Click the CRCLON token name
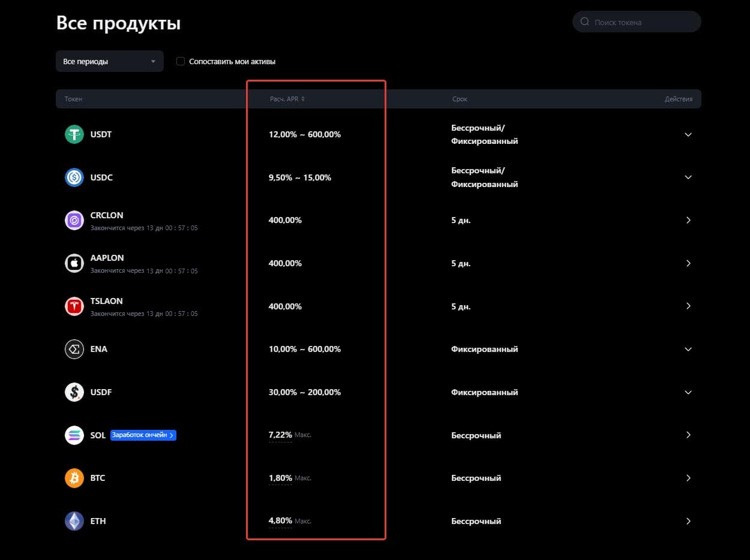Screen dimensions: 750x560 coord(107,215)
